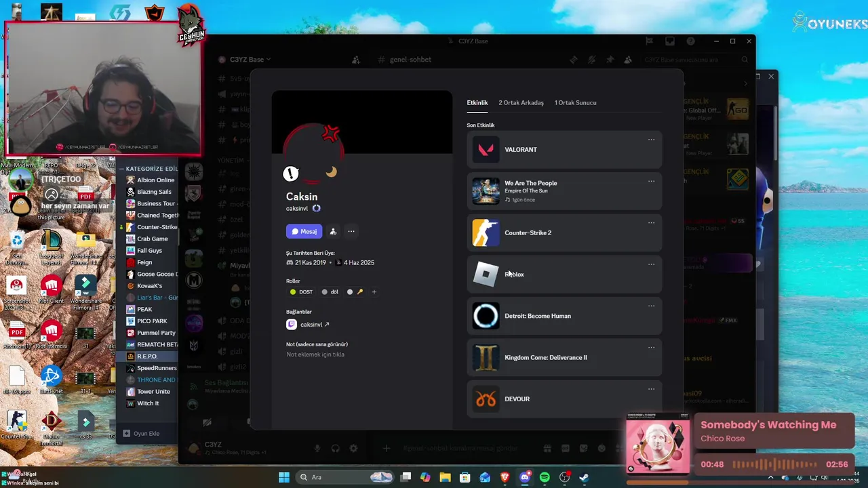Open options menu for Detroit: Become Human
This screenshot has width=868, height=488.
[651, 306]
